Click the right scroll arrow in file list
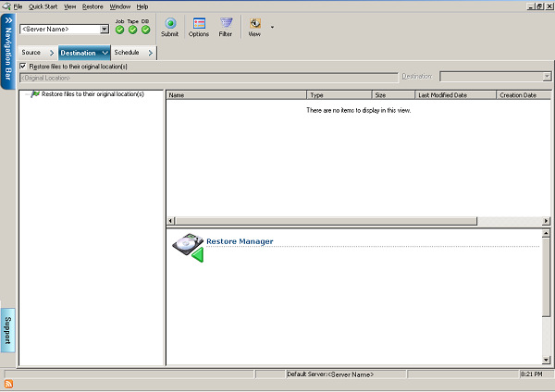The height and width of the screenshot is (392, 555). 546,221
